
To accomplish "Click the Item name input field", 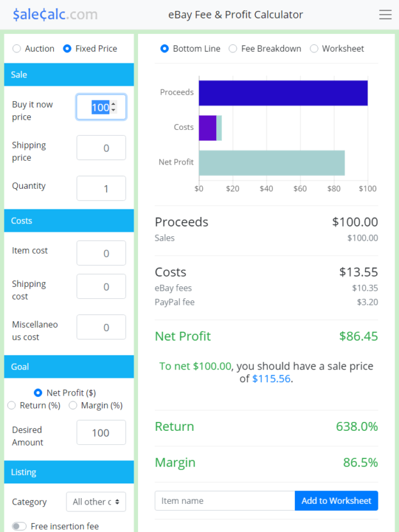I will pos(224,501).
